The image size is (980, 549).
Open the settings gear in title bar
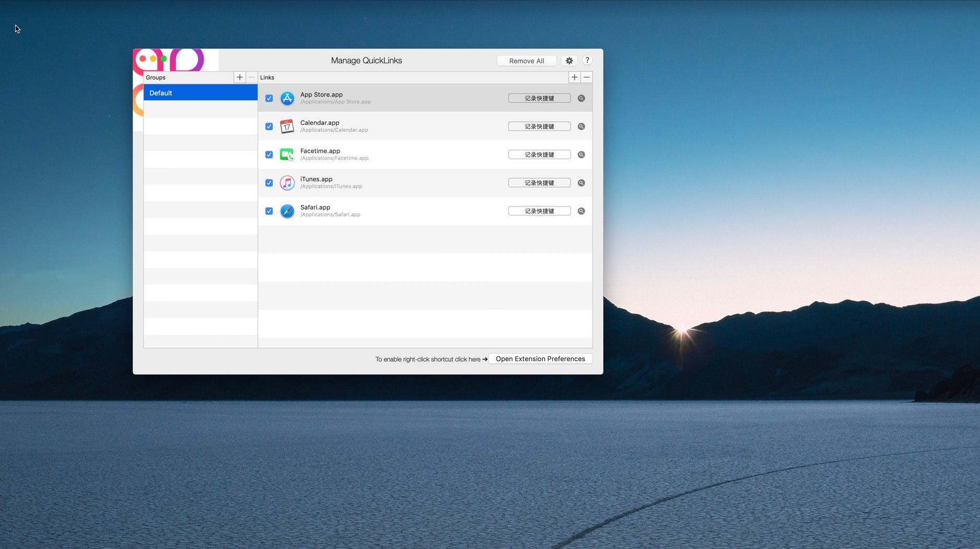[x=569, y=61]
